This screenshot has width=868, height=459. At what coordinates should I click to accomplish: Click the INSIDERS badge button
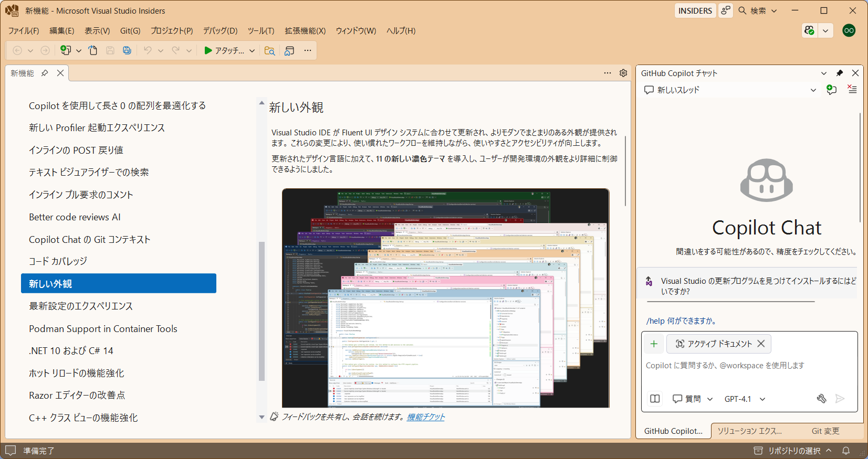click(695, 10)
